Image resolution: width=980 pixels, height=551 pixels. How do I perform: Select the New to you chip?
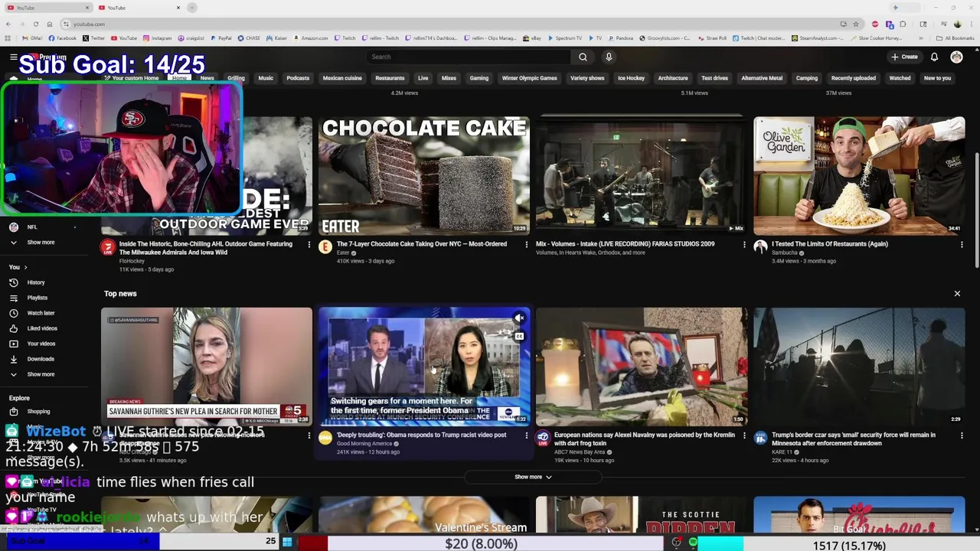tap(937, 78)
